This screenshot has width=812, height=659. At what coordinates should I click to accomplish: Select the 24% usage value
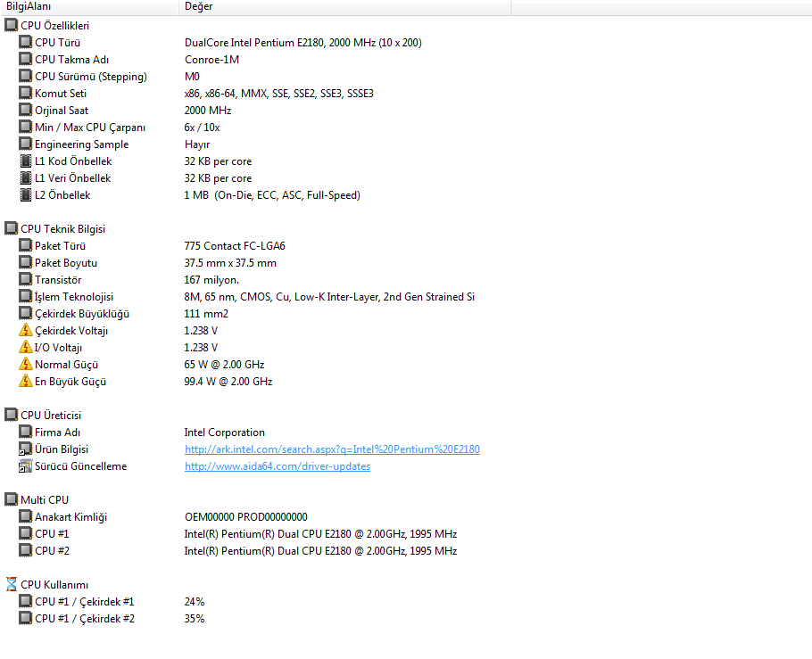click(195, 602)
